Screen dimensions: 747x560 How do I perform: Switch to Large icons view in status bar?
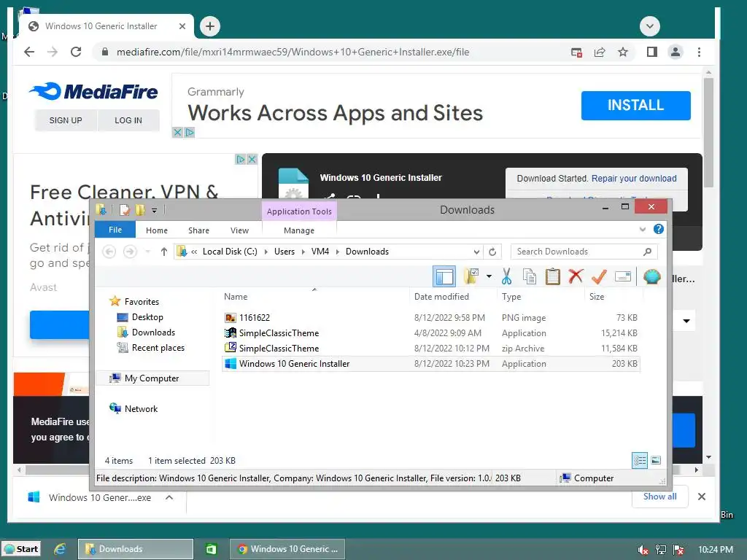(x=656, y=460)
